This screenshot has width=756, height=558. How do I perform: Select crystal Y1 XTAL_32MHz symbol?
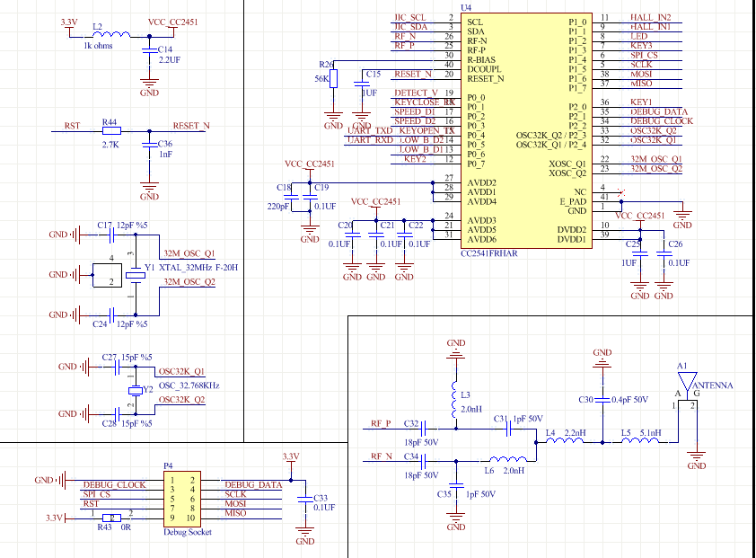coord(136,275)
